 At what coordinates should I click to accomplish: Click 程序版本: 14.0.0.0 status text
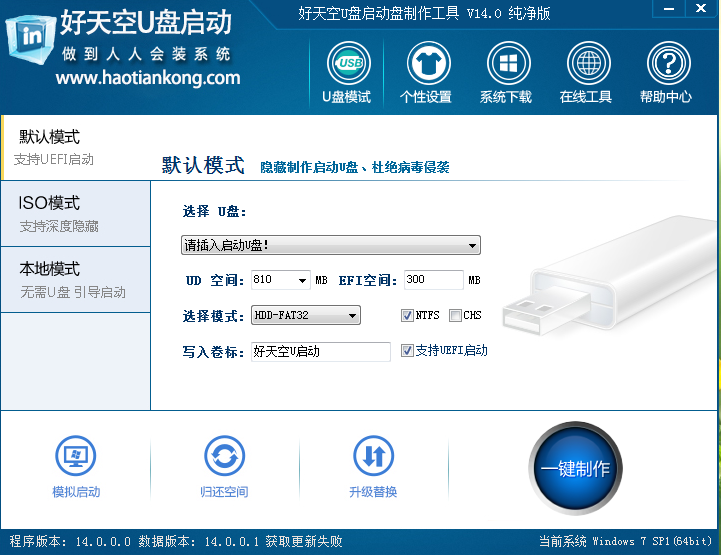[x=70, y=541]
